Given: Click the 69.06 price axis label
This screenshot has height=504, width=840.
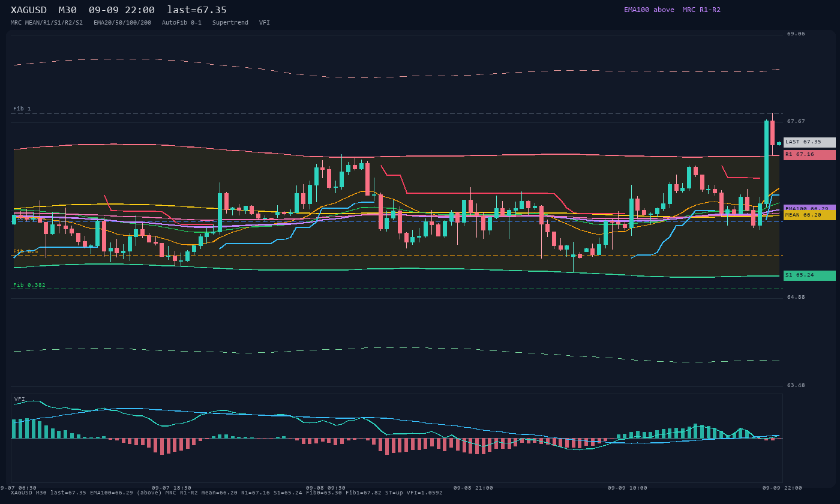Looking at the screenshot, I should (x=796, y=34).
